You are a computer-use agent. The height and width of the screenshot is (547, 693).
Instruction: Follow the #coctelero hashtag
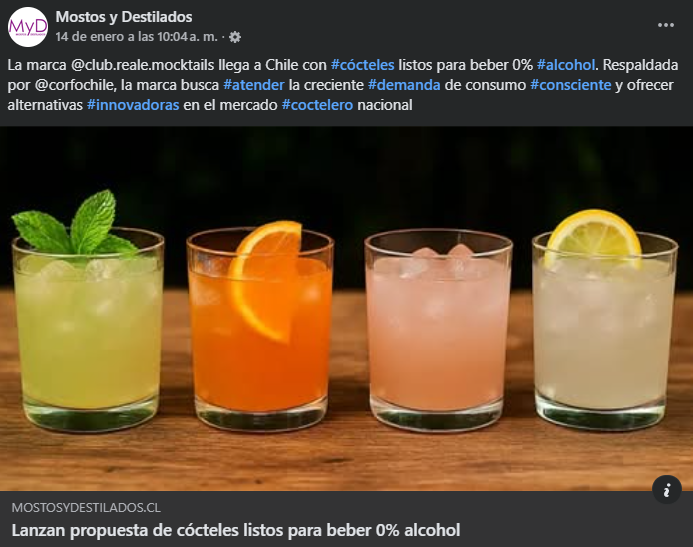[317, 105]
